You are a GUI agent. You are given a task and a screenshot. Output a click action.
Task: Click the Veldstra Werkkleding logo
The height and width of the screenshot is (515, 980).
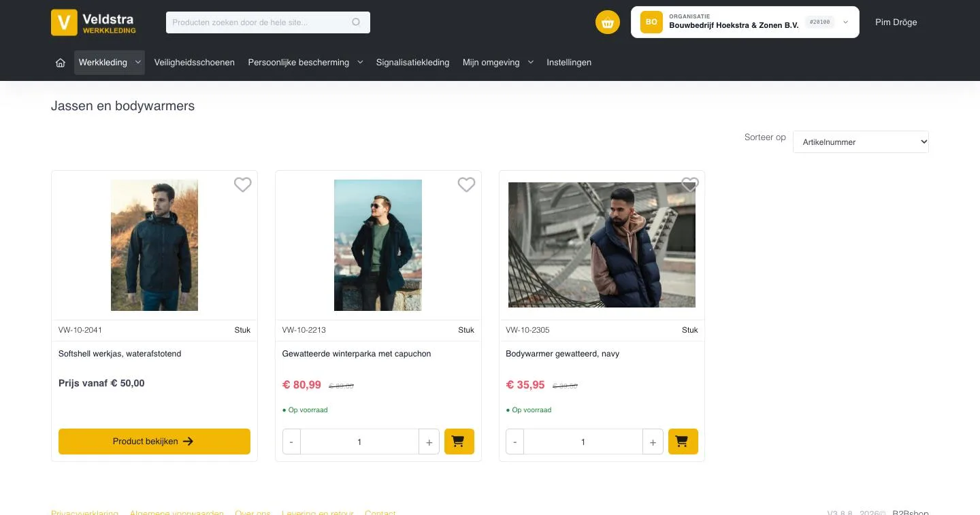point(94,22)
